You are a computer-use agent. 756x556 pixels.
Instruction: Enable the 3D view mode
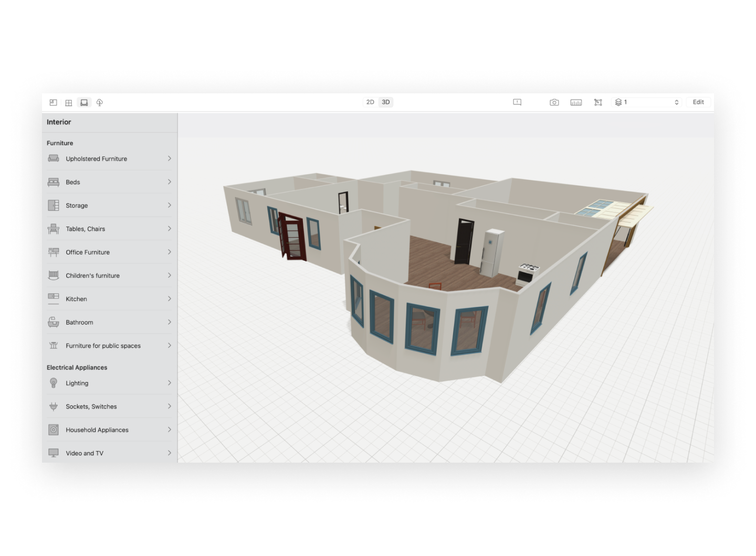tap(385, 102)
